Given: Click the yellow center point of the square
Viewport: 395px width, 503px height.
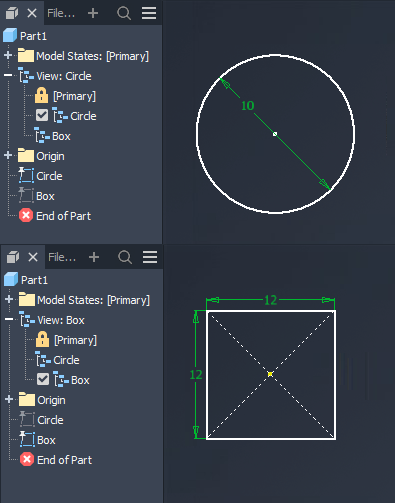Looking at the screenshot, I should coord(270,374).
